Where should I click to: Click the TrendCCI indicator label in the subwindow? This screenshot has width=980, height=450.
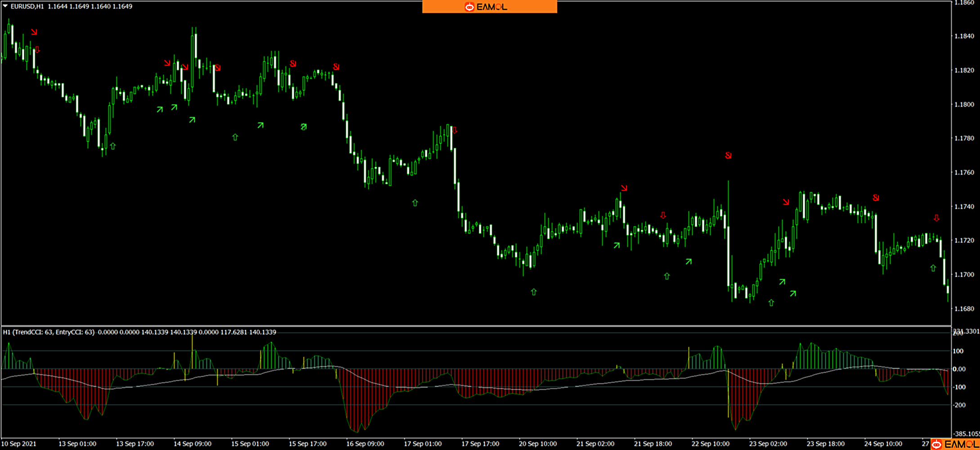point(49,332)
